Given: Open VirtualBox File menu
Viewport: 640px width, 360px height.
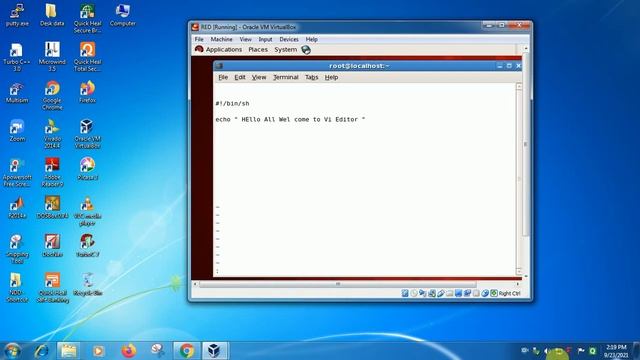Looking at the screenshot, I should point(199,39).
